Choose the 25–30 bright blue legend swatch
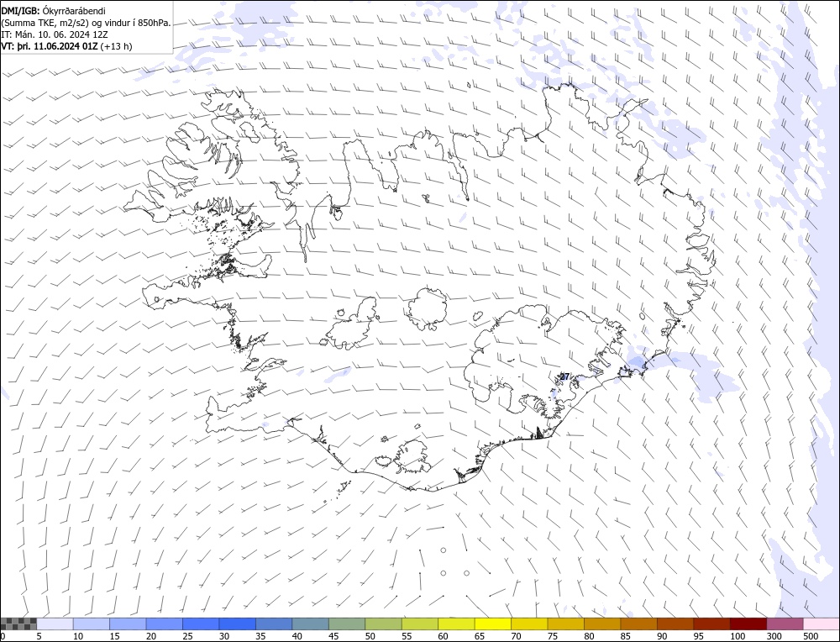Viewport: 840px width, 642px height. coord(201,624)
